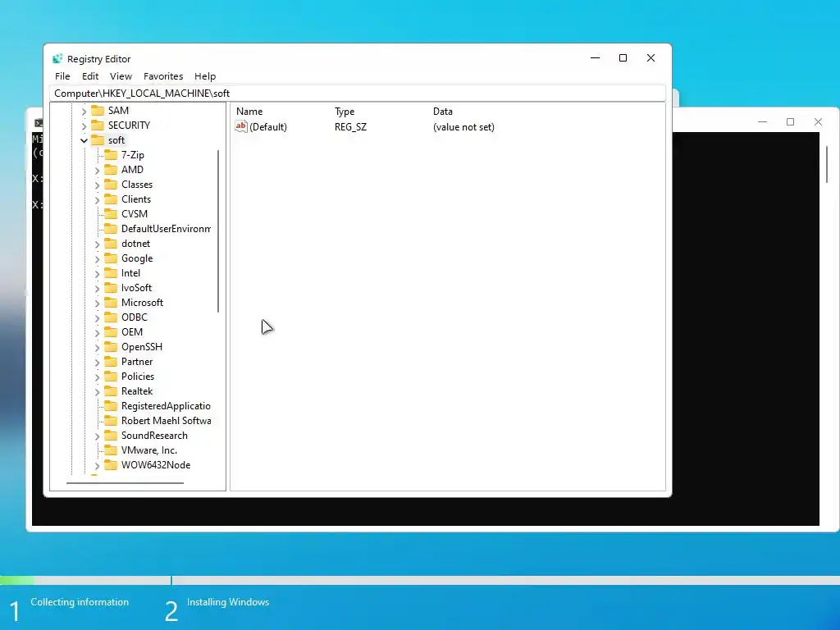This screenshot has height=630, width=840.
Task: Select the CVSM folder icon
Action: tap(111, 214)
